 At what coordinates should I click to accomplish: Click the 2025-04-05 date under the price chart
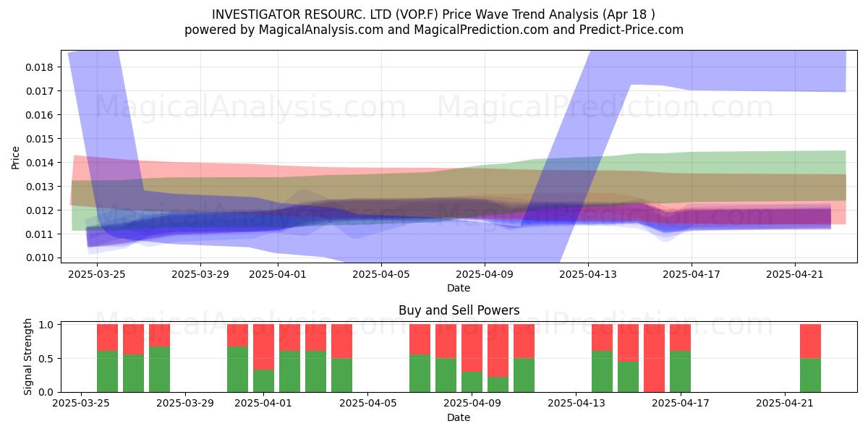point(381,275)
